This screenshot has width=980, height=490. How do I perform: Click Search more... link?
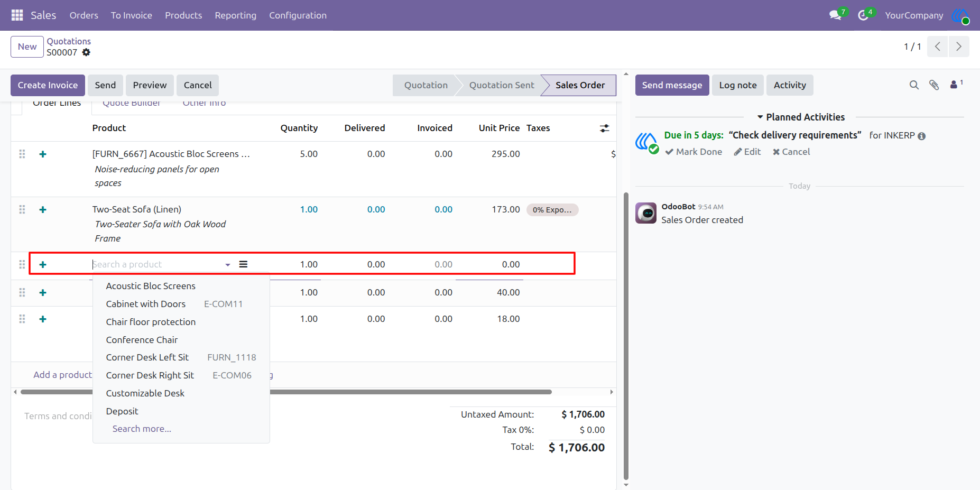click(142, 429)
